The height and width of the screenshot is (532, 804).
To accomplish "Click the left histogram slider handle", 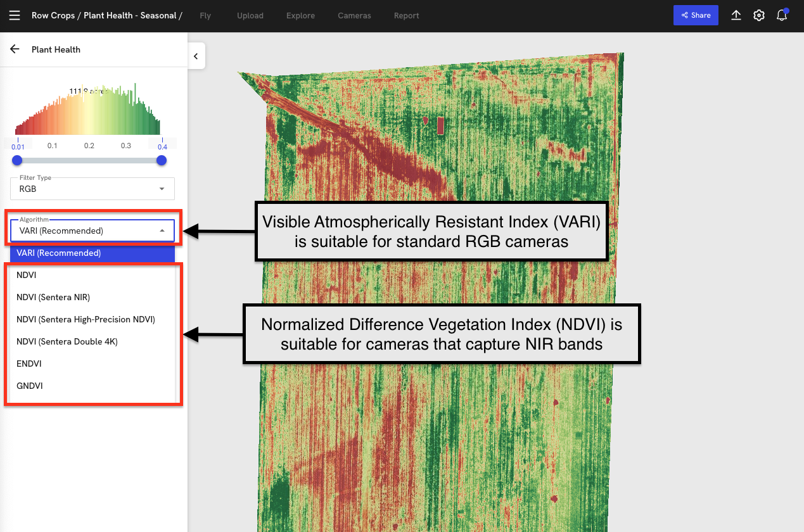I will coord(17,160).
